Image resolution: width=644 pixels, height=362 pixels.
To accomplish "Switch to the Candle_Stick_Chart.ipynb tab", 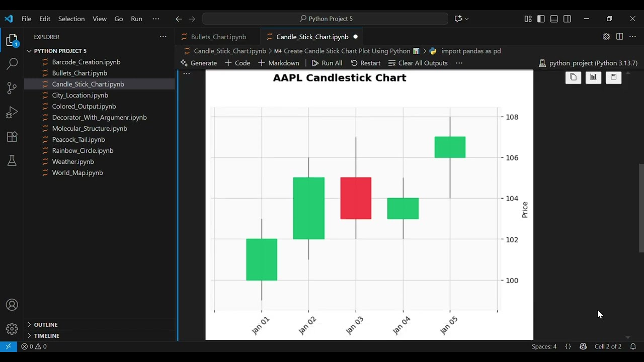I will coord(312,37).
